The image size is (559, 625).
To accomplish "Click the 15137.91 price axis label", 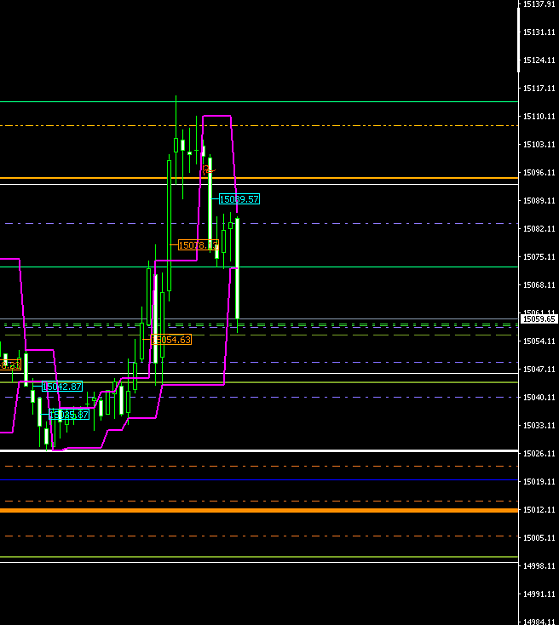I will [x=539, y=4].
